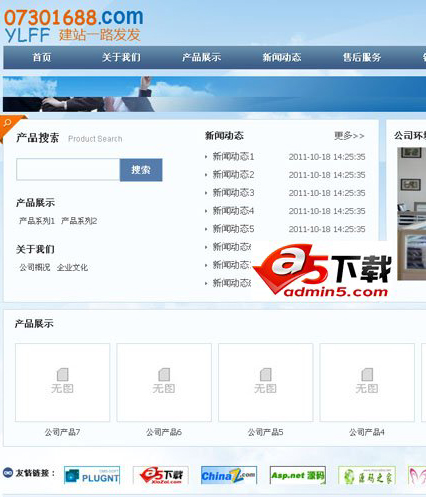Screen dimensions: 426x497
Task: Click the 07301688.com site logo
Action: coord(74,26)
